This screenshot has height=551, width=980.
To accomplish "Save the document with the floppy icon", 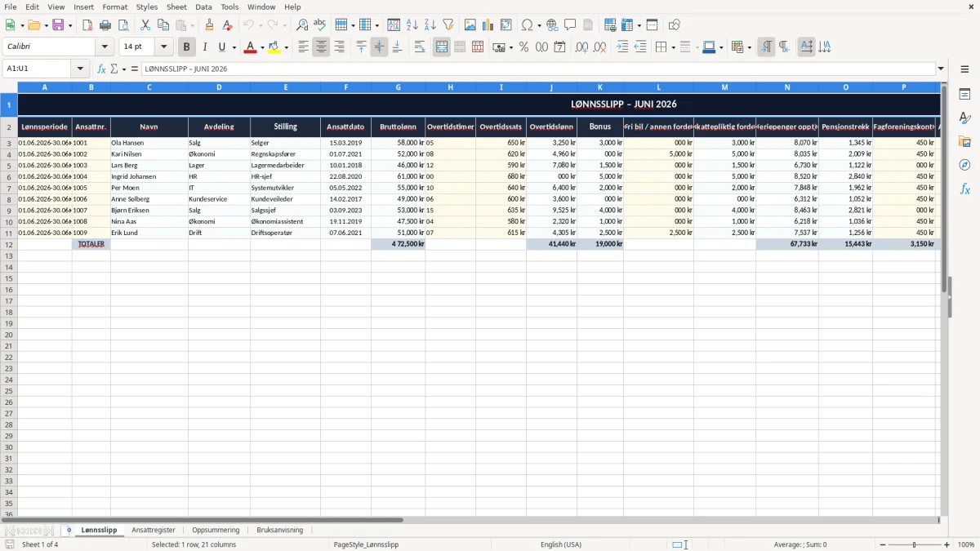I will click(x=58, y=25).
